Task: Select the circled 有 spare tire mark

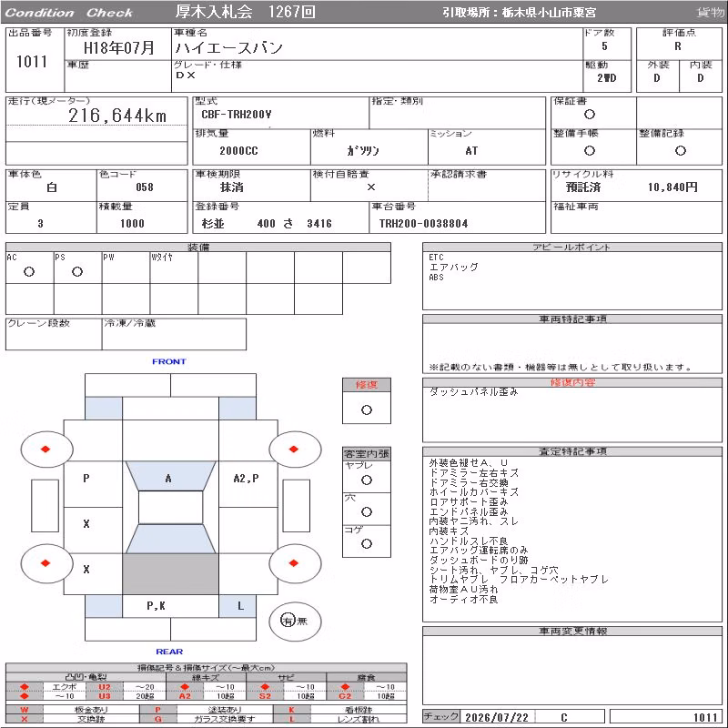Action: tap(288, 621)
